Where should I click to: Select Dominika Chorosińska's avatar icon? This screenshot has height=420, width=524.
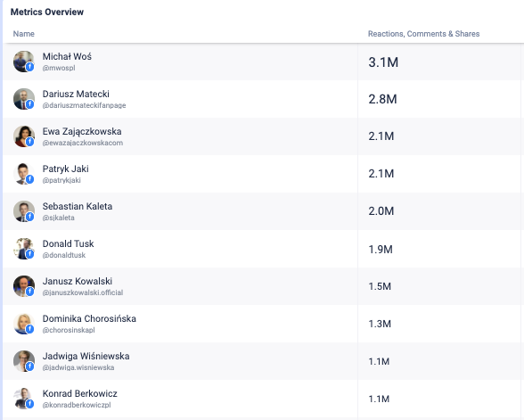click(24, 324)
